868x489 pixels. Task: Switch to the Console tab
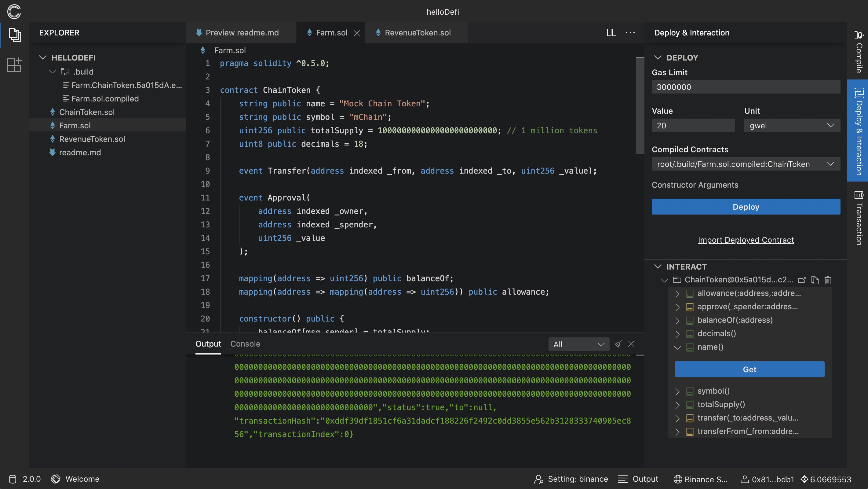(245, 344)
